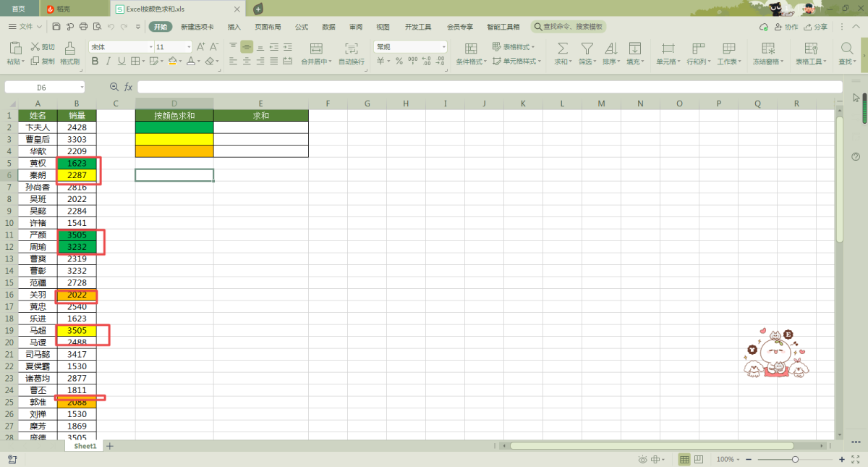868x467 pixels.
Task: Open the number format dropdown (常规)
Action: (x=410, y=47)
